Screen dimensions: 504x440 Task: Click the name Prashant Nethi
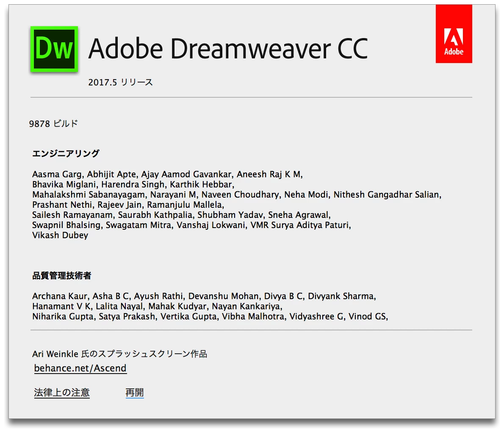pos(62,205)
